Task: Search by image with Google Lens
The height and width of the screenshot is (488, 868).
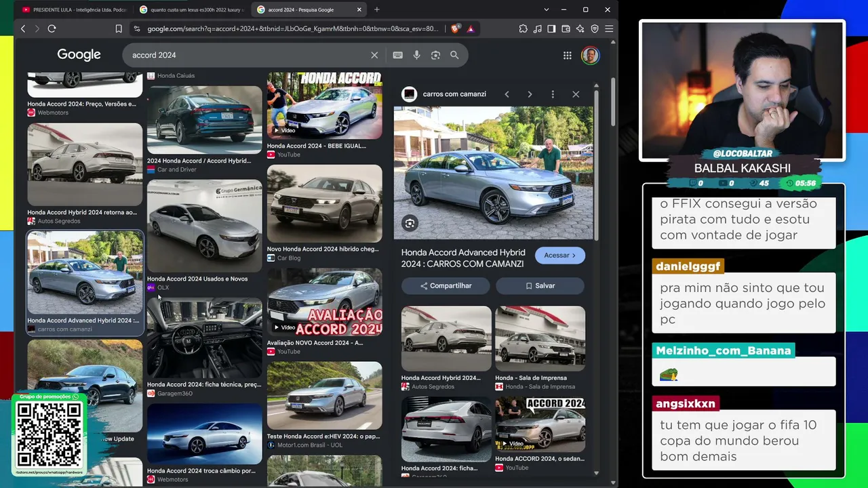Action: (x=435, y=55)
